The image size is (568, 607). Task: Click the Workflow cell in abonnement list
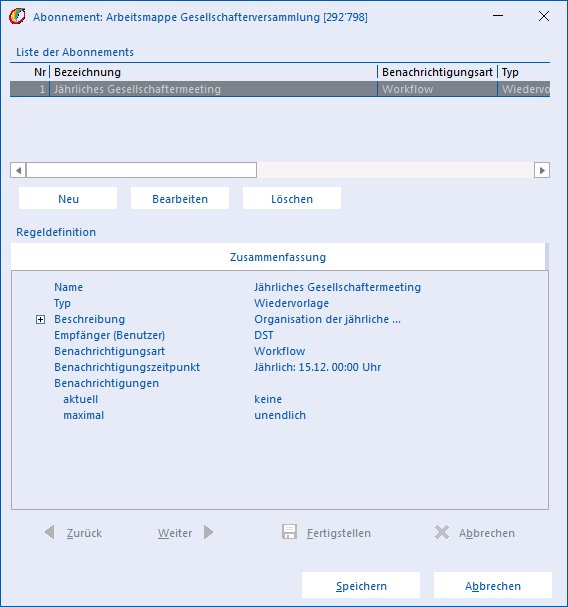(x=437, y=89)
